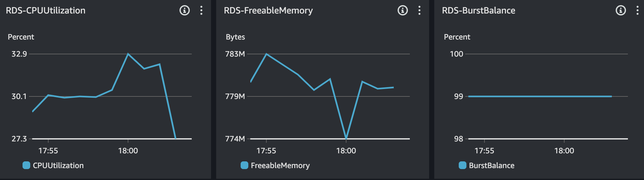Click the FreeableMemory dip at 18:00
This screenshot has width=644, height=180.
346,138
